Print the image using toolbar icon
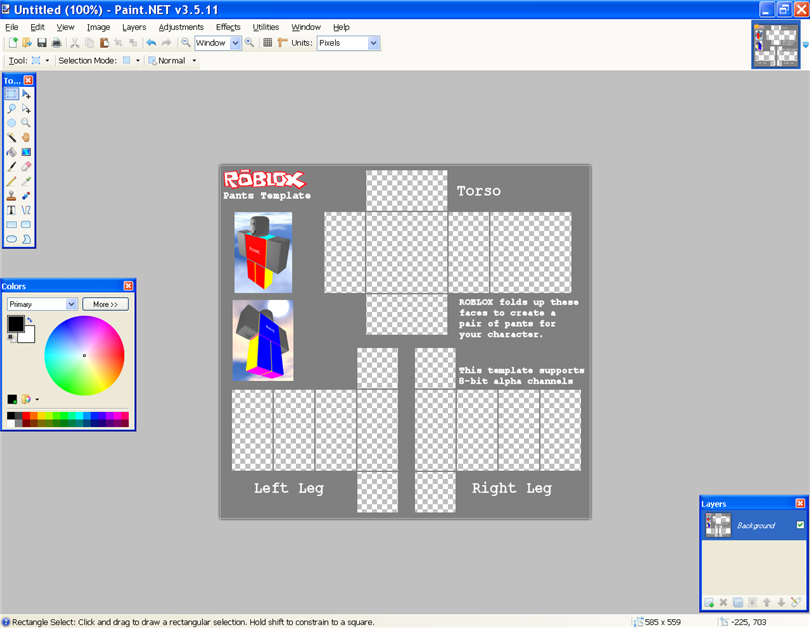 click(56, 43)
